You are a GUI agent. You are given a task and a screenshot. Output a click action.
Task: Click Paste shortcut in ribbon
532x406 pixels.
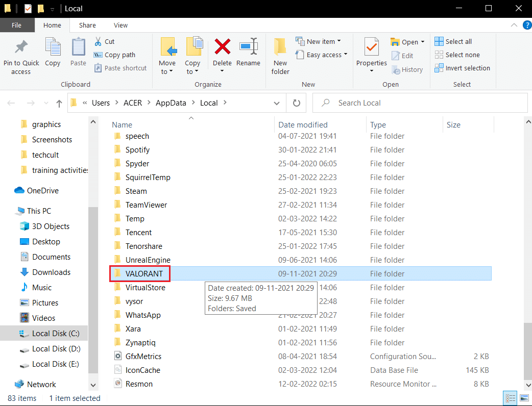(x=120, y=68)
